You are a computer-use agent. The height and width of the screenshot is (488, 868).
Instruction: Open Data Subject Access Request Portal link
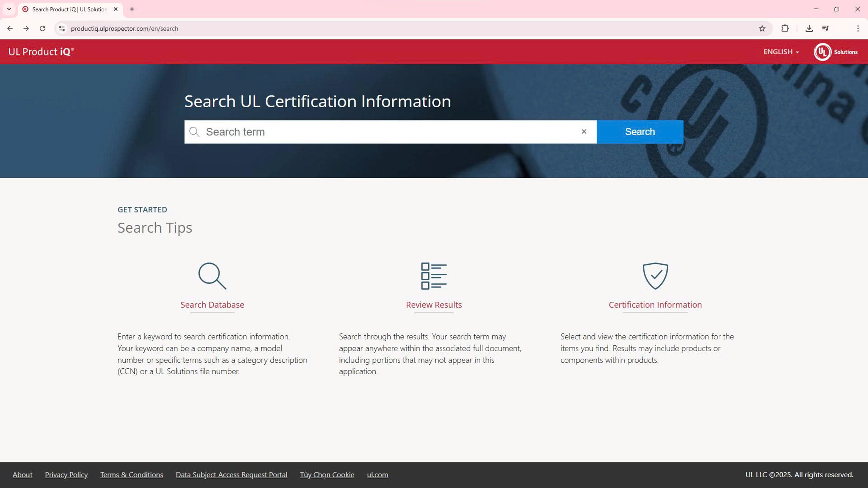[231, 474]
